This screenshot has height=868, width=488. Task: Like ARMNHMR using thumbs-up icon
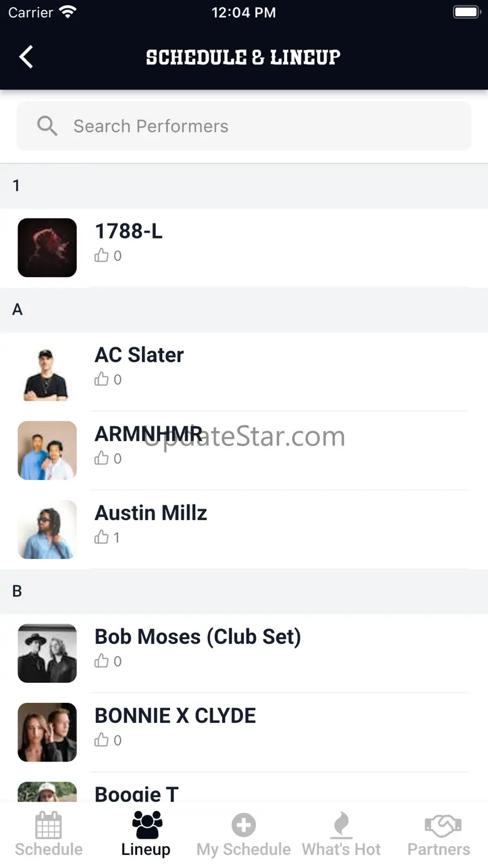coord(101,458)
